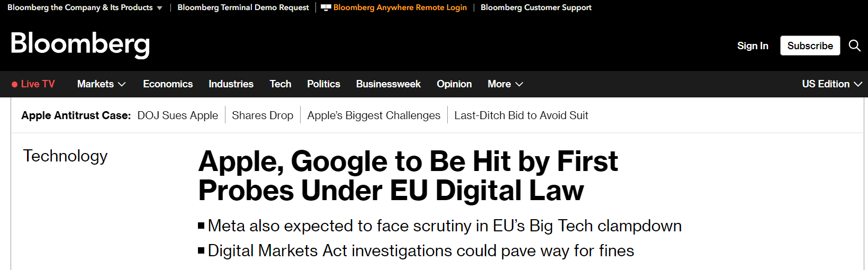This screenshot has height=270, width=868.
Task: Open Last-Ditch Bid to Avoid Suit
Action: (521, 115)
